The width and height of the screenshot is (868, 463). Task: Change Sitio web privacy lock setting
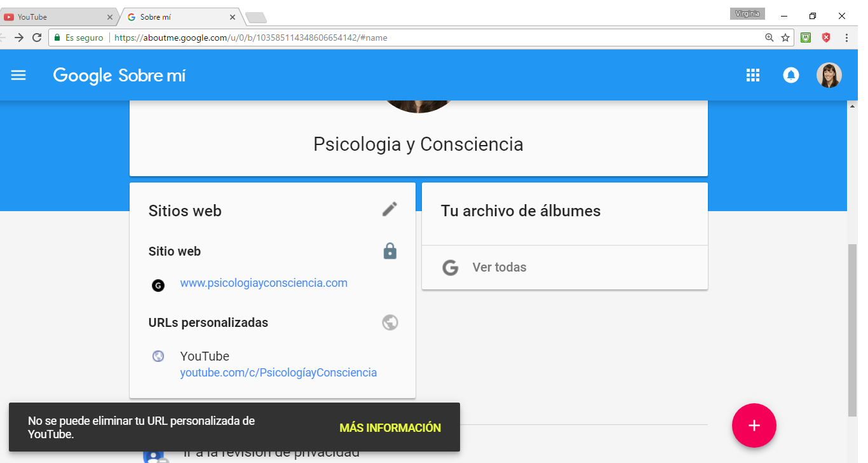[390, 251]
